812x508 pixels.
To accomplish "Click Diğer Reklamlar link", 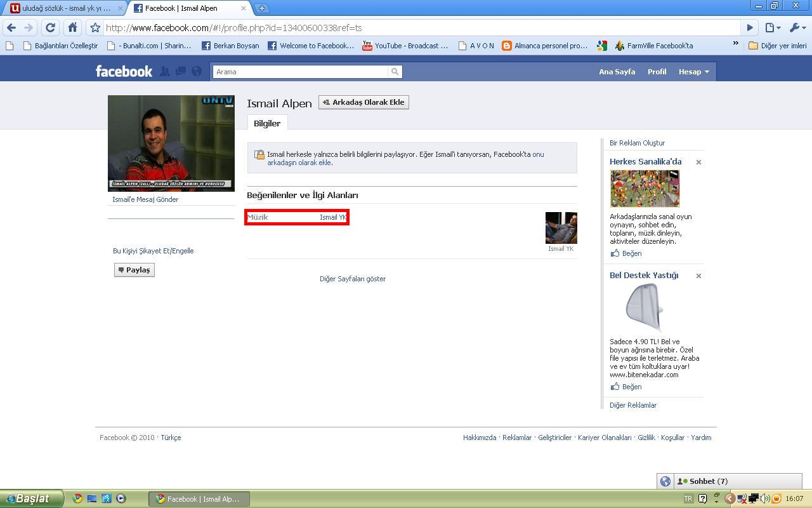I will [x=633, y=405].
